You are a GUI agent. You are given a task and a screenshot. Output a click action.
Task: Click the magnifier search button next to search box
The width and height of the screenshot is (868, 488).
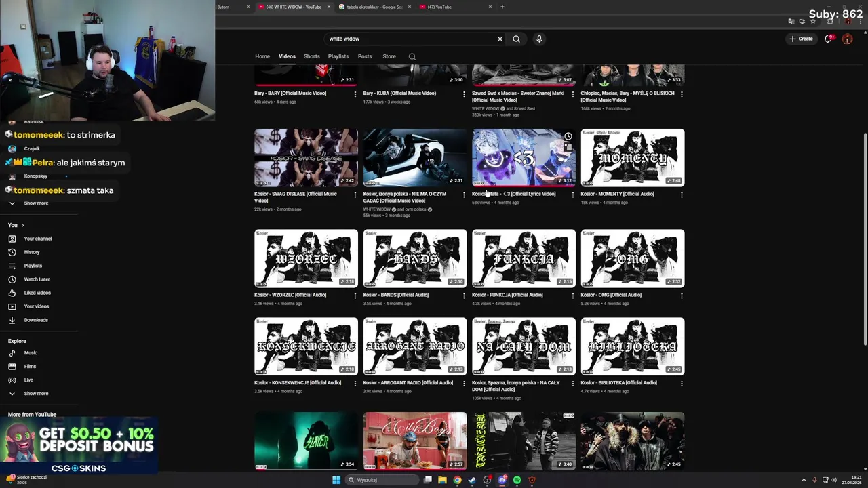(516, 39)
